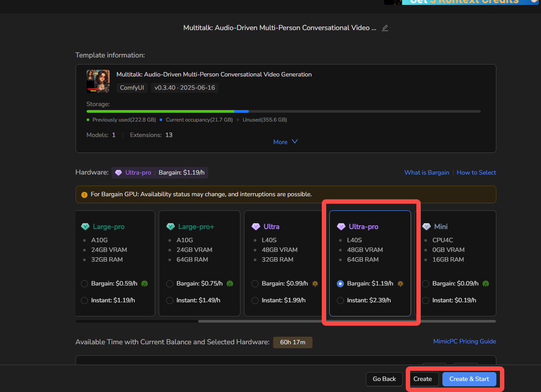
Task: Click the diamond icon in the Hardware badge
Action: (x=118, y=173)
